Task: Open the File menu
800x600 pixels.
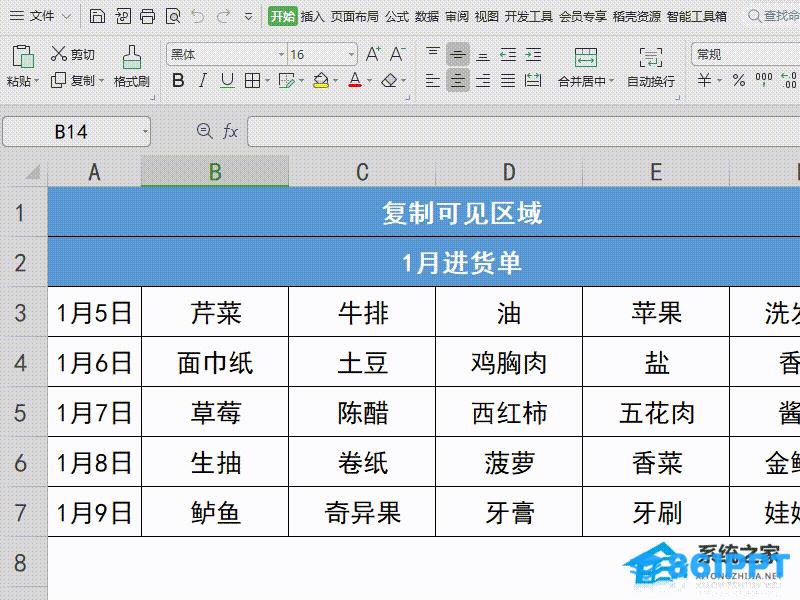Action: click(41, 16)
